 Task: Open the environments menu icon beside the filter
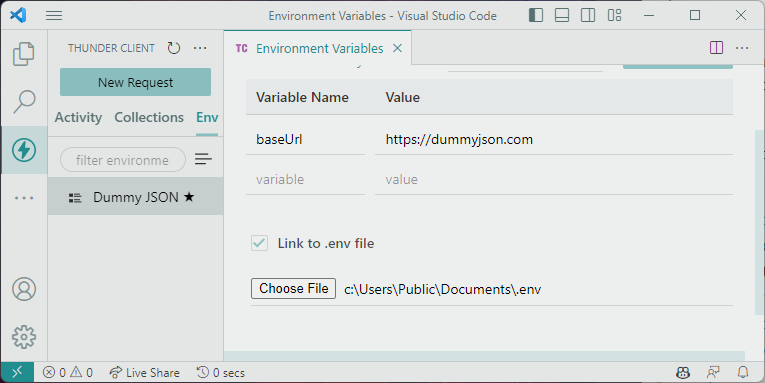click(203, 159)
